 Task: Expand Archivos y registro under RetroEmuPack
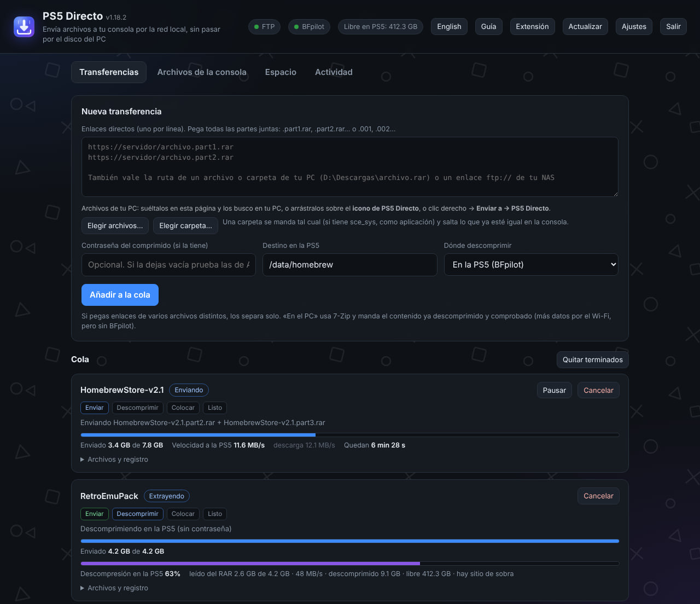click(114, 588)
